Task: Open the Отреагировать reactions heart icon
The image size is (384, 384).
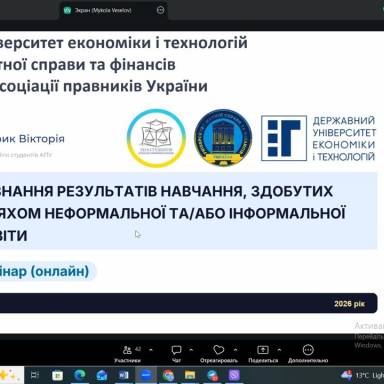Action: pyautogui.click(x=219, y=350)
